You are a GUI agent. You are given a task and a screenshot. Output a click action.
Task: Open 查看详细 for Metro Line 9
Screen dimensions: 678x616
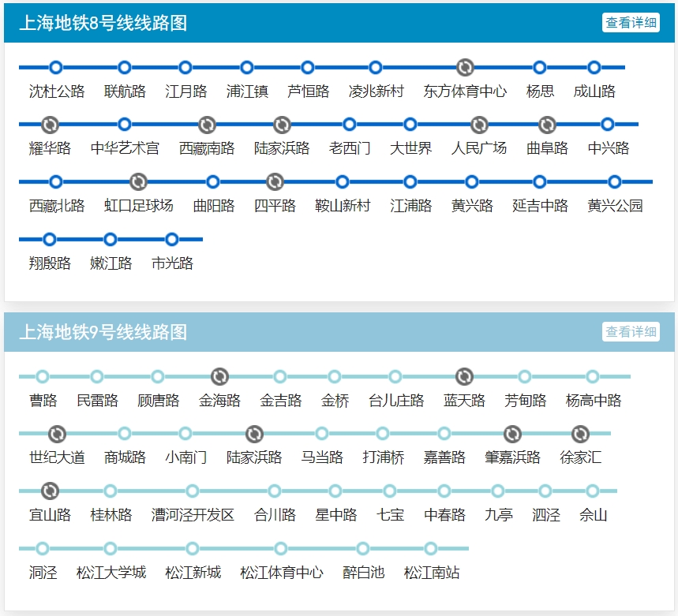click(x=631, y=332)
